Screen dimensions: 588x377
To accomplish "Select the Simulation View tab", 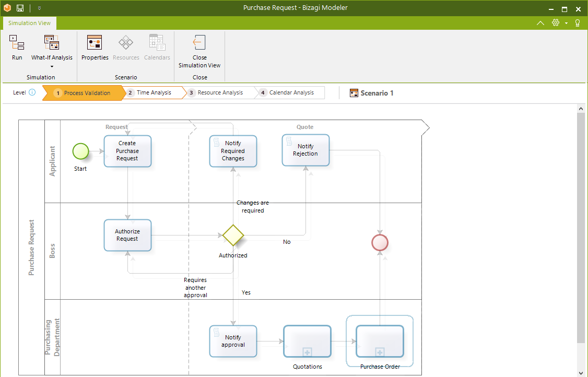I will point(29,23).
